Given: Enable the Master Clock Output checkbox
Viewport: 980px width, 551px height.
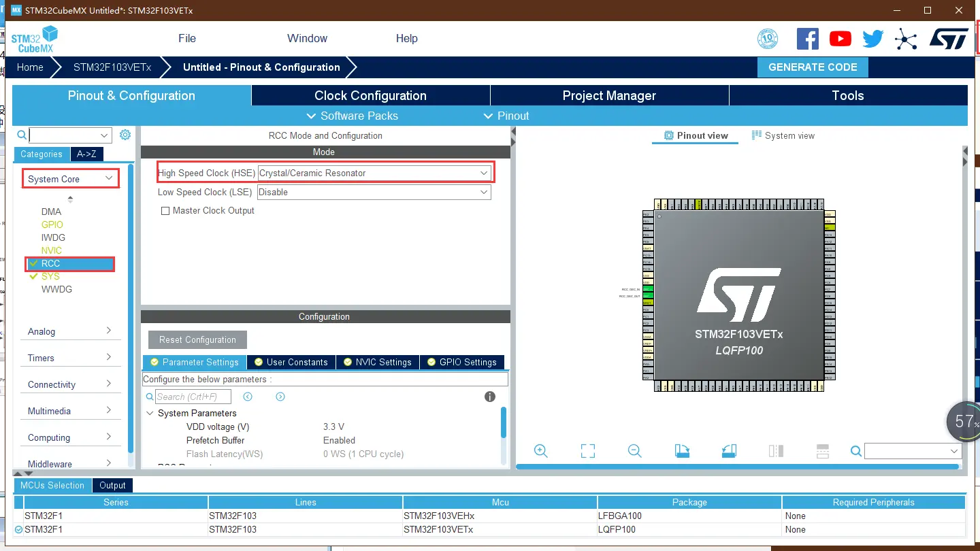Looking at the screenshot, I should [165, 210].
